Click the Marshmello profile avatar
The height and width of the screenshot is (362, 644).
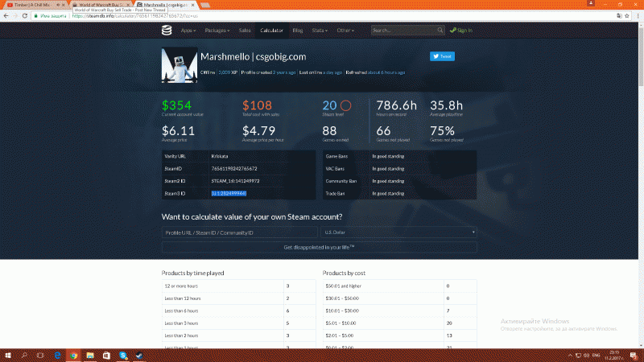[179, 65]
